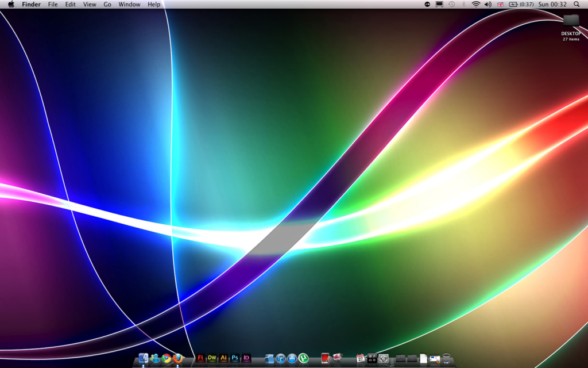Open the Go menu in the menu bar
588x368 pixels.
click(x=107, y=5)
